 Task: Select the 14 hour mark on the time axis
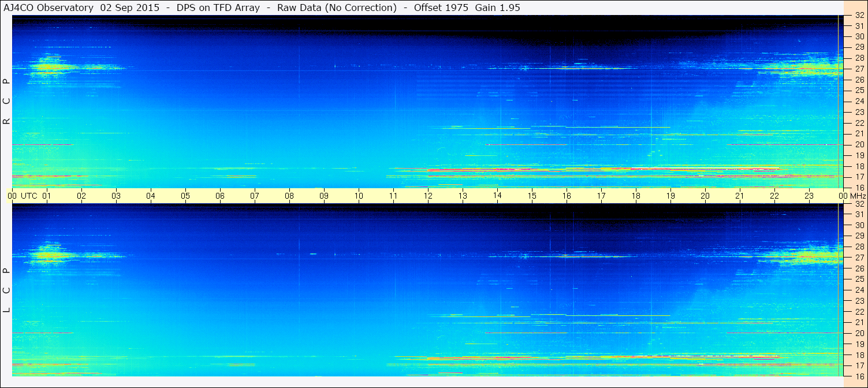click(x=497, y=195)
